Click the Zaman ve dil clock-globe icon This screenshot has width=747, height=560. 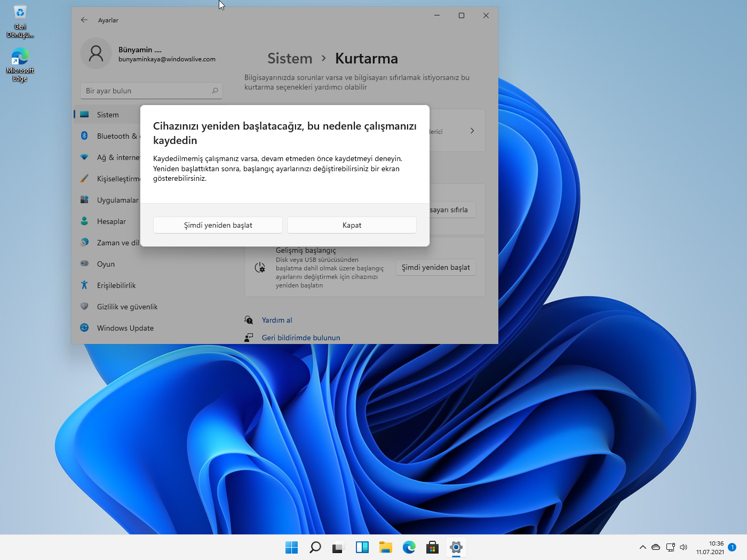pos(84,242)
